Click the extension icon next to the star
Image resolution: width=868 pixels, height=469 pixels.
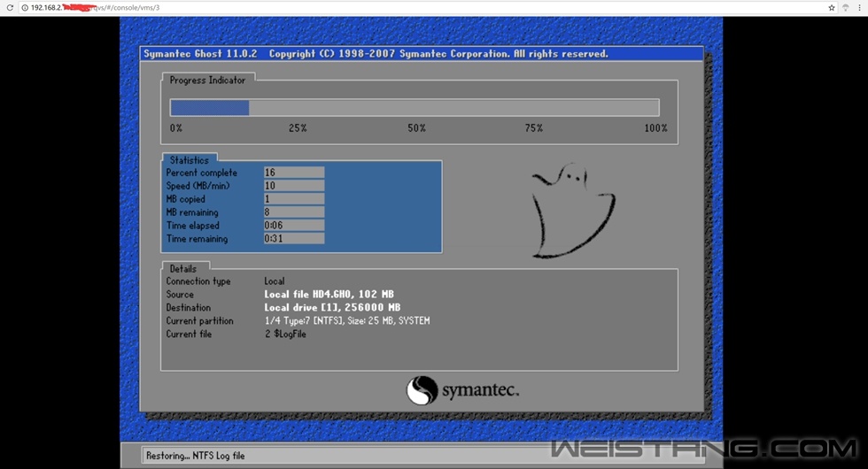[x=846, y=8]
